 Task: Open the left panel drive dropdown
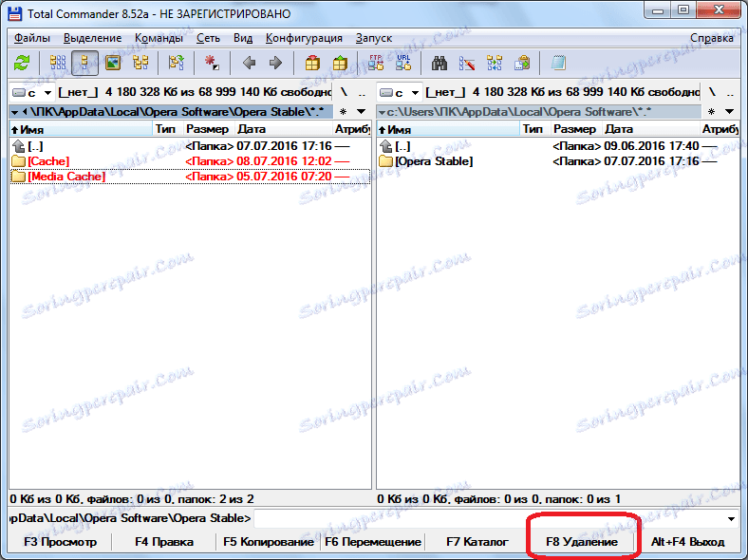[x=31, y=92]
